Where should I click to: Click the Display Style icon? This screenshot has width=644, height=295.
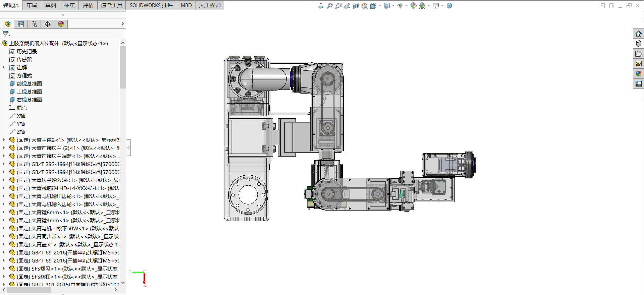[x=387, y=6]
